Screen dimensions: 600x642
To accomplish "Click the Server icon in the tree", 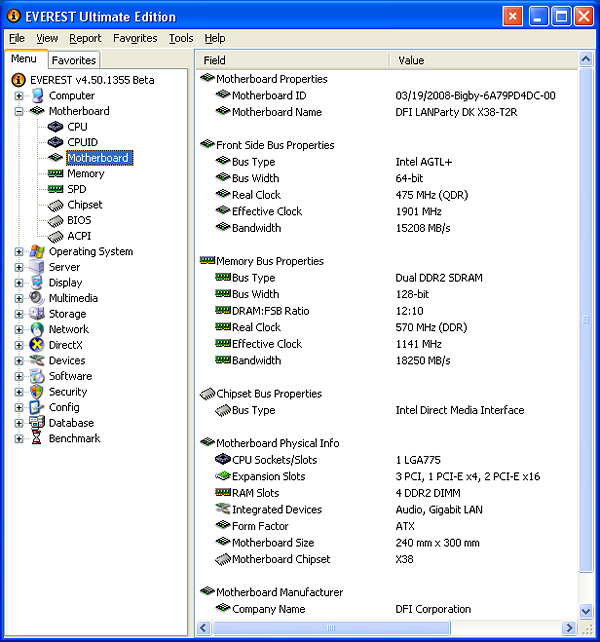I will (x=37, y=267).
